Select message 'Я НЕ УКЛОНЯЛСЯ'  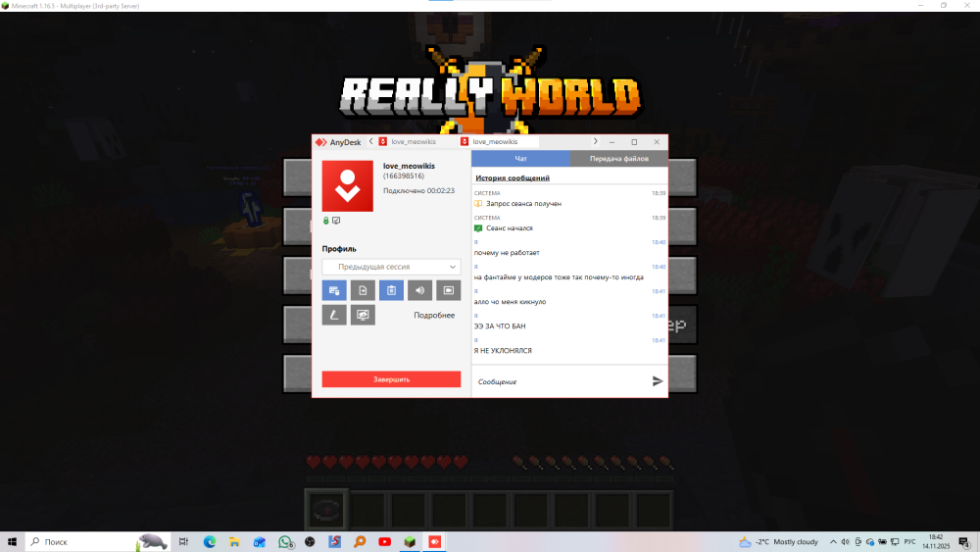[x=503, y=351]
